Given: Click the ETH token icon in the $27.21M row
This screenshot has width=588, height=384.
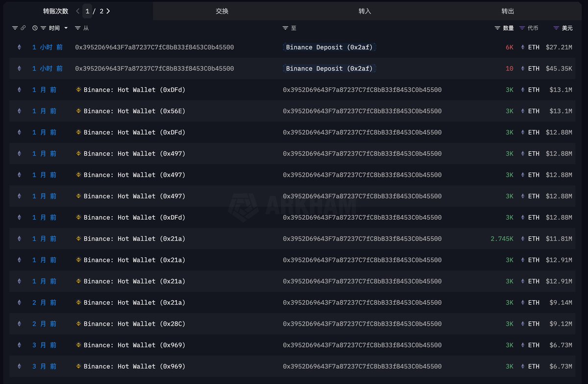Looking at the screenshot, I should point(522,47).
